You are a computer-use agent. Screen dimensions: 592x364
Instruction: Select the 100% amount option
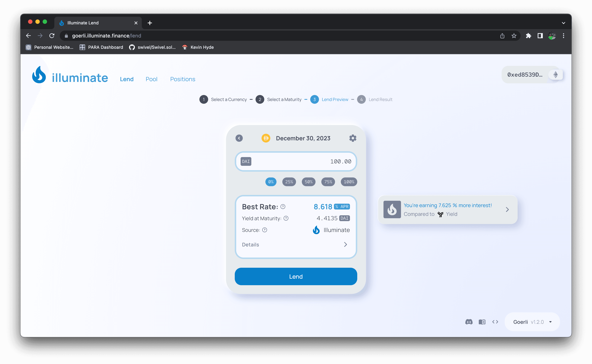pos(349,182)
